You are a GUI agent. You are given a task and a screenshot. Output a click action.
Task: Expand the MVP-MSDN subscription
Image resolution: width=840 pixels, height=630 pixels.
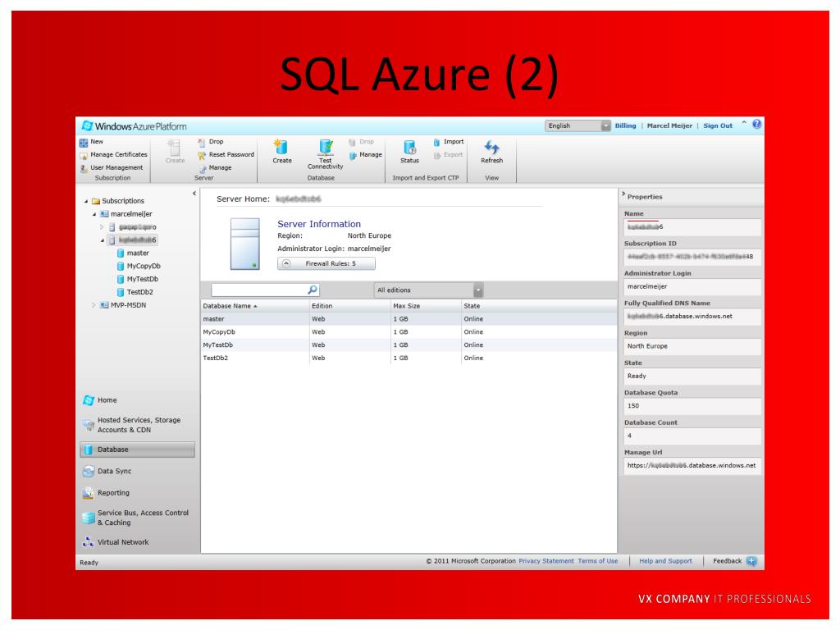(94, 305)
